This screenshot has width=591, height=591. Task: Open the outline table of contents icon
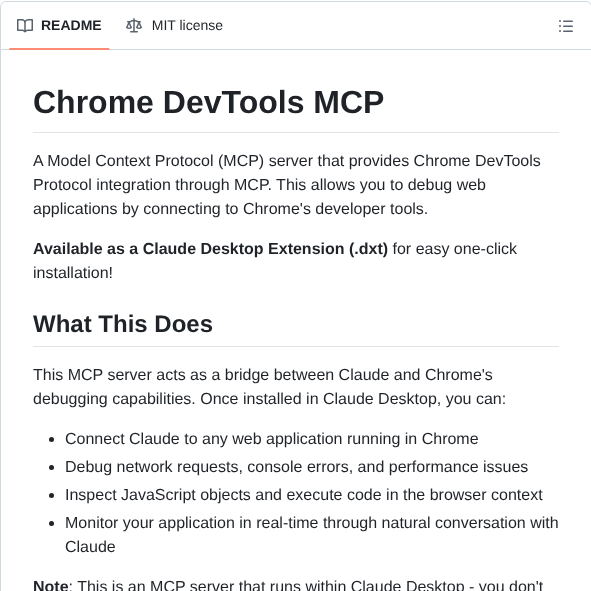(566, 26)
